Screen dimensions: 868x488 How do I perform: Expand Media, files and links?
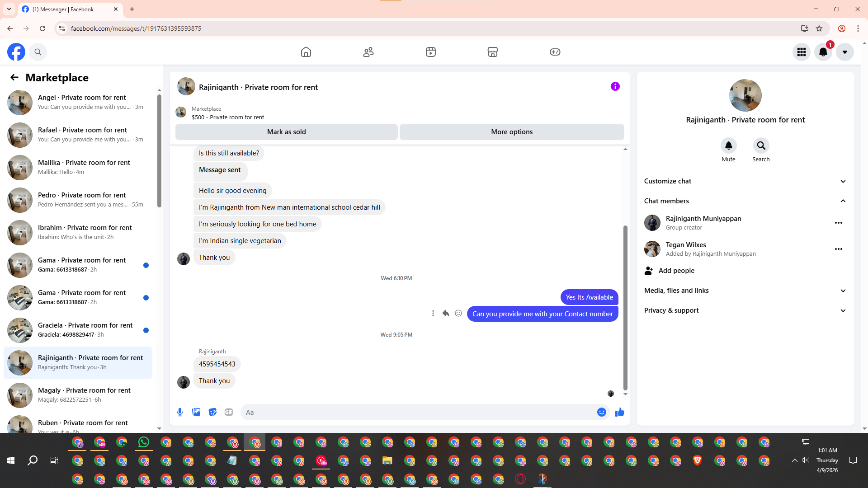point(843,291)
